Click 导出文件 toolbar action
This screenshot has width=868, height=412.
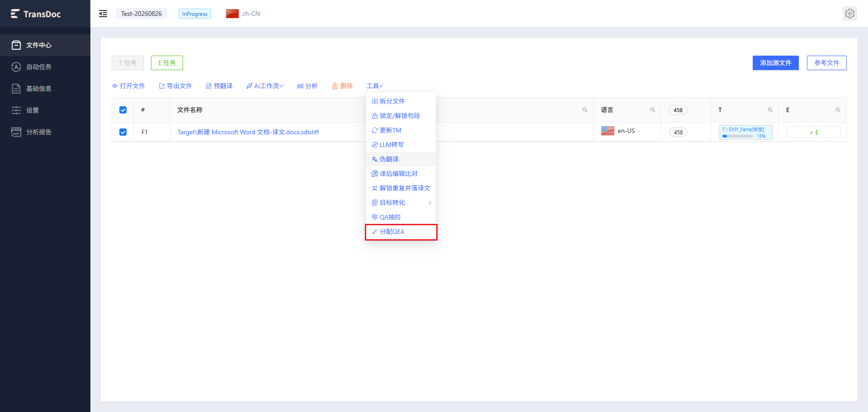tap(175, 86)
